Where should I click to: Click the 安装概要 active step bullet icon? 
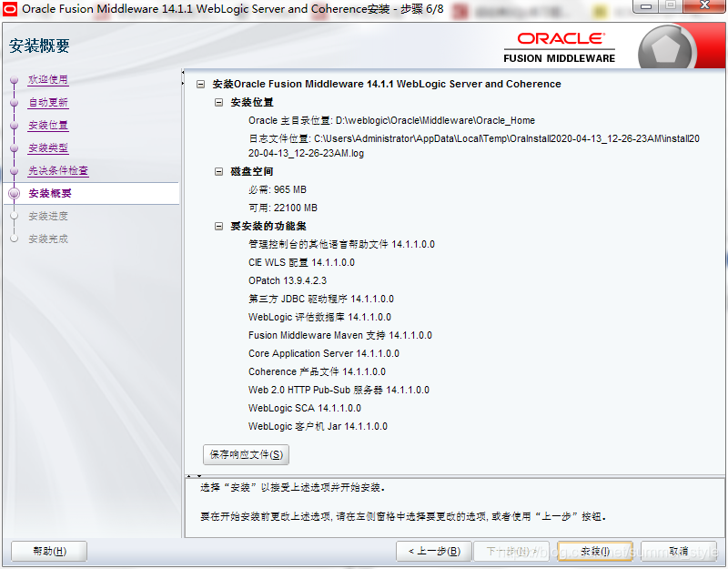tap(15, 193)
